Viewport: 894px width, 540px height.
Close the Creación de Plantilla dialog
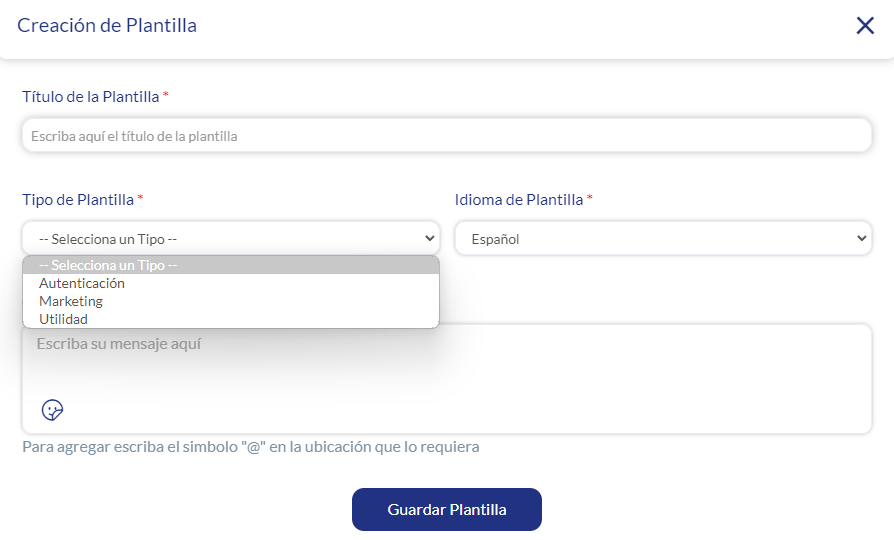point(865,26)
